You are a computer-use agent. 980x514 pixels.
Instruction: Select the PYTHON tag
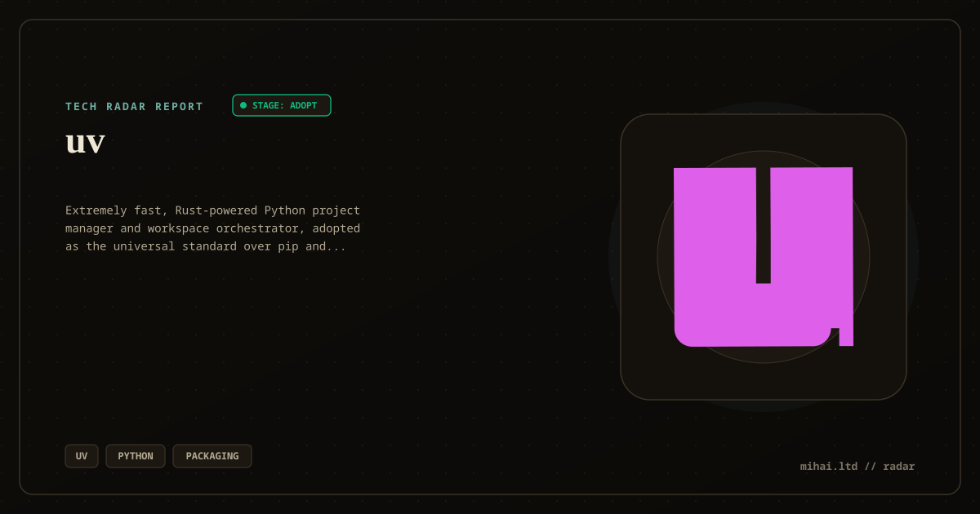point(136,456)
